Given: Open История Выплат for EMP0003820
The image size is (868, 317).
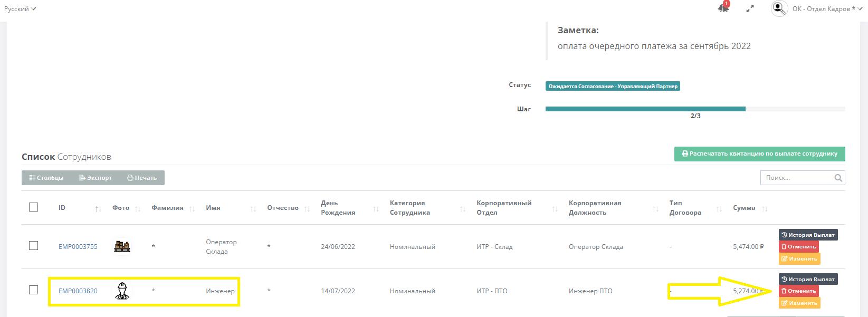Looking at the screenshot, I should [x=808, y=279].
